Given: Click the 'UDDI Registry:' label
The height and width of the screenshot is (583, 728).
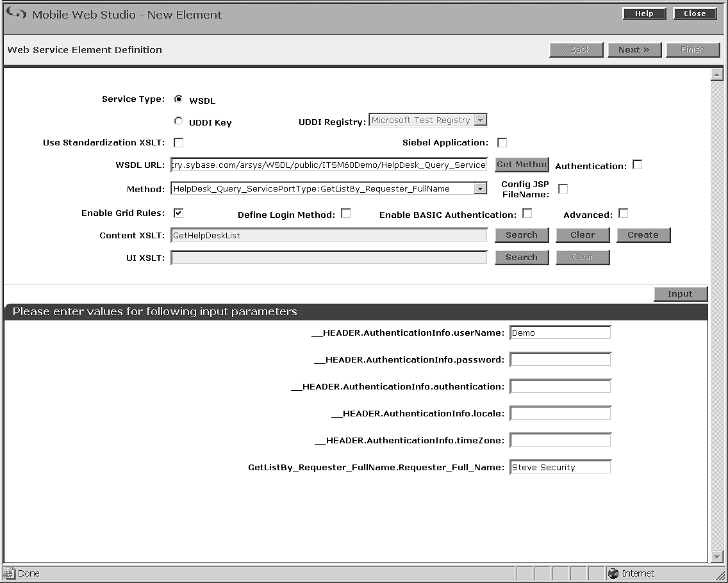Looking at the screenshot, I should 332,122.
